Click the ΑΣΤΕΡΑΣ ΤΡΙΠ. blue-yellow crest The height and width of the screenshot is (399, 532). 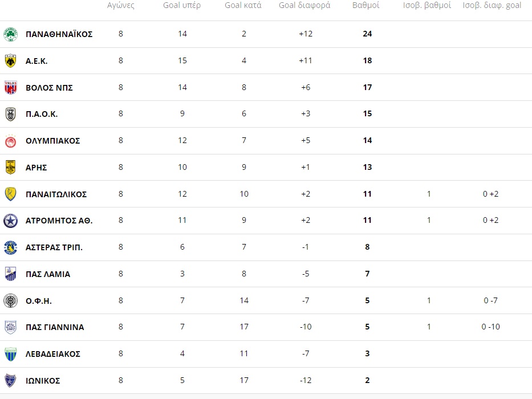pos(10,247)
